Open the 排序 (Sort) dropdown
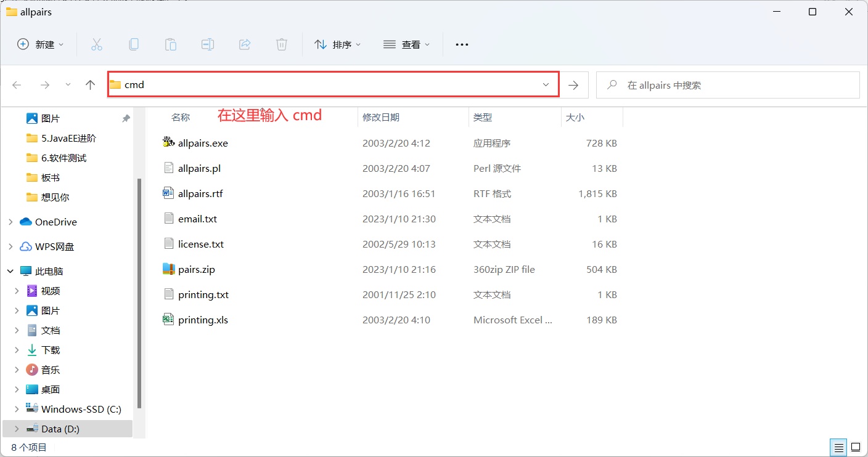 click(x=337, y=44)
